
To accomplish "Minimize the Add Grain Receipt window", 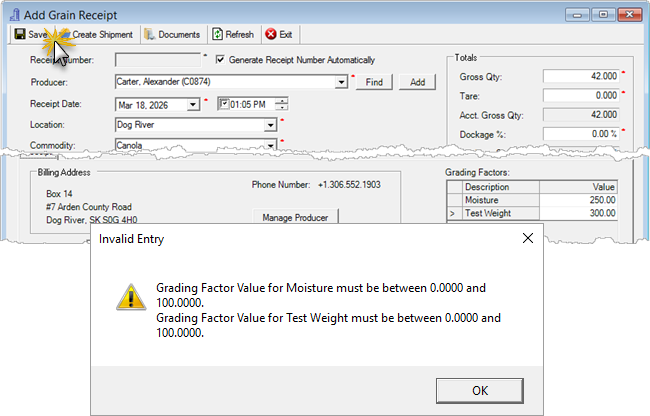I will pyautogui.click(x=577, y=15).
